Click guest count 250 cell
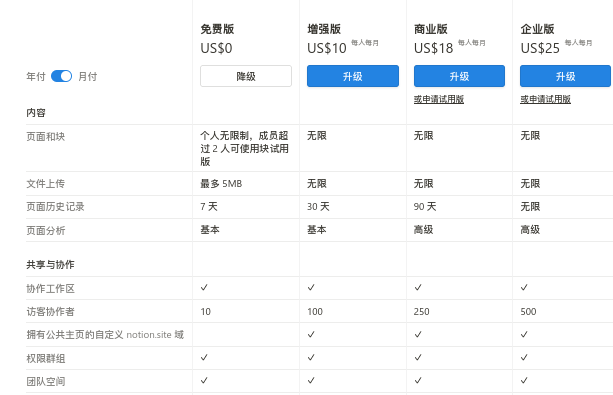 pyautogui.click(x=421, y=312)
